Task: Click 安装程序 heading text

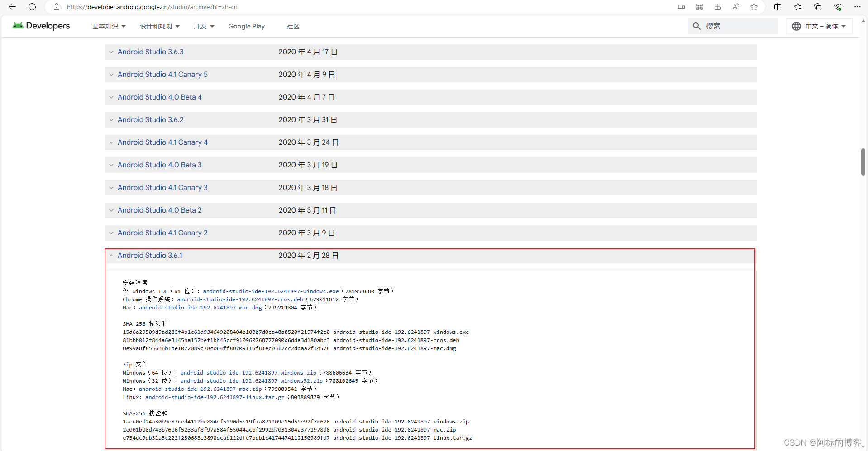Action: coord(135,283)
